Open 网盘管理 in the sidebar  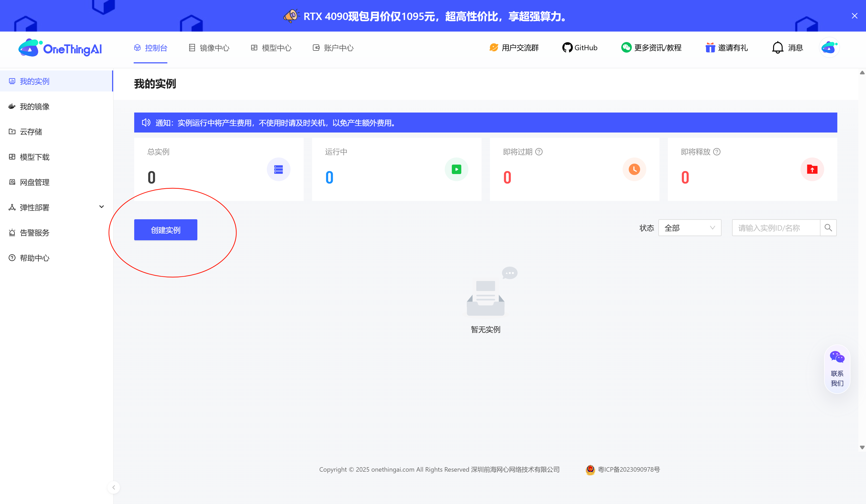click(56, 182)
